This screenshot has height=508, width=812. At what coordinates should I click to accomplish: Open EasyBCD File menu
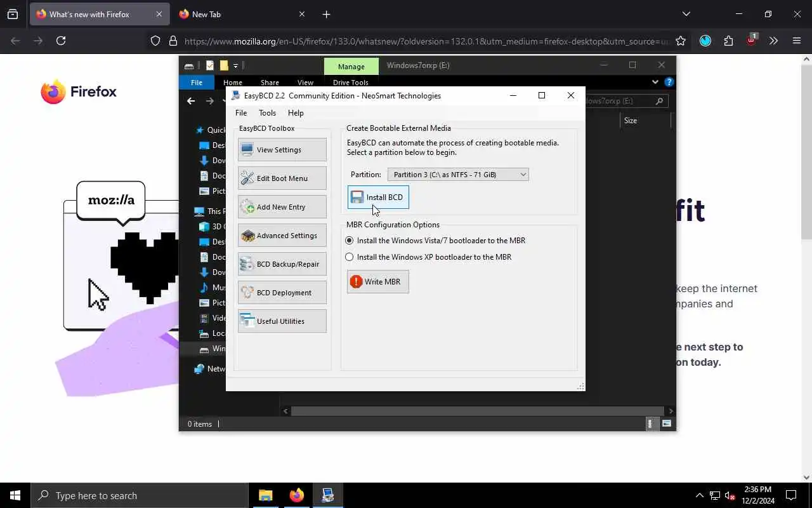click(x=241, y=113)
